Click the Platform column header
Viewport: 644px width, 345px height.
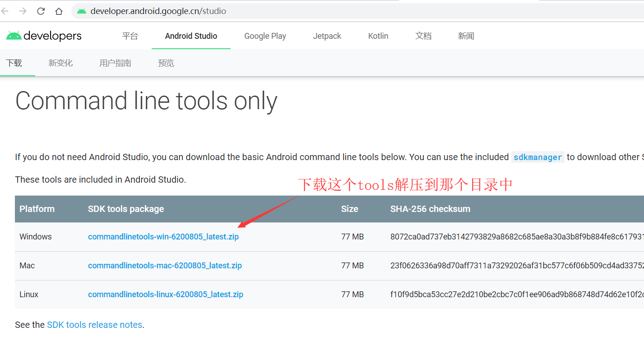pyautogui.click(x=37, y=209)
